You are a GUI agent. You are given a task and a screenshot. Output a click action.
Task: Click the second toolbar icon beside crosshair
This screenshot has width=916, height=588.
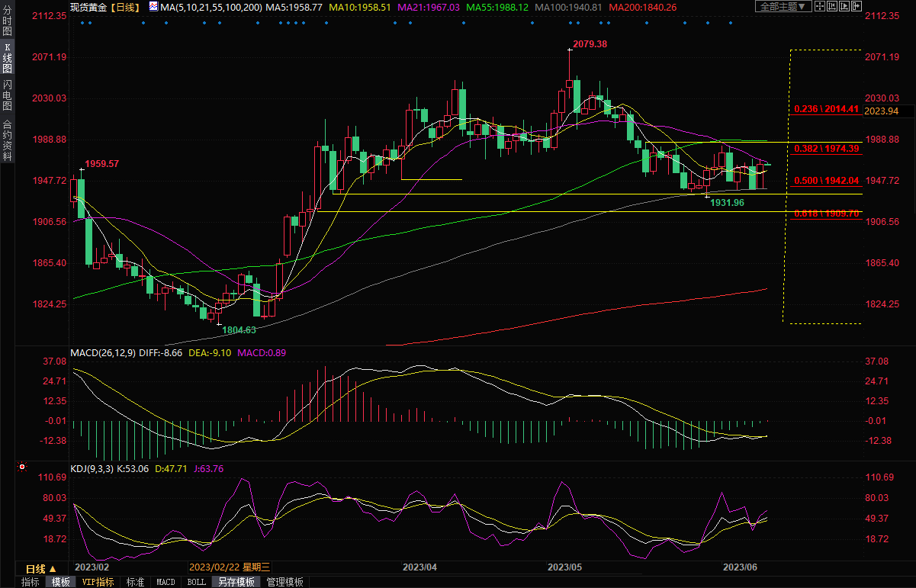[x=834, y=6]
